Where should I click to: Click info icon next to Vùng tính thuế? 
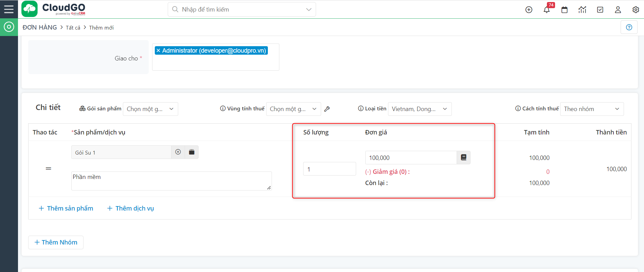click(223, 108)
